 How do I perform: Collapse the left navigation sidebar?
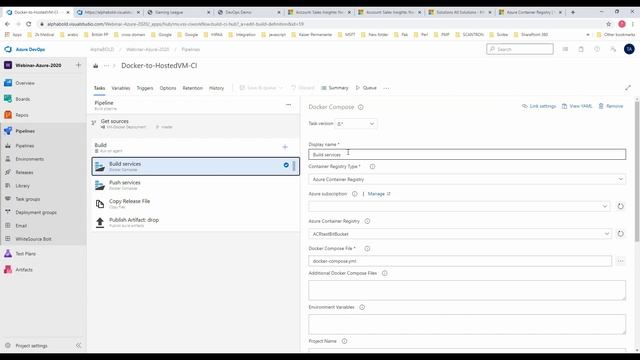point(78,346)
